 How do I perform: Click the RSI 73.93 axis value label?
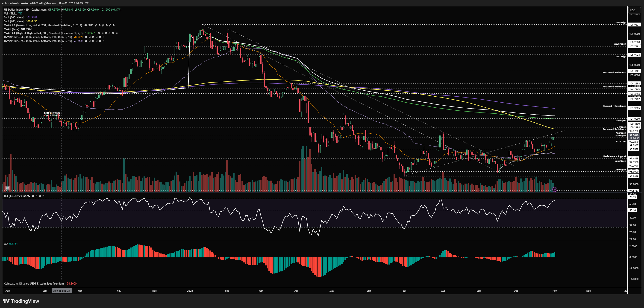[632, 197]
